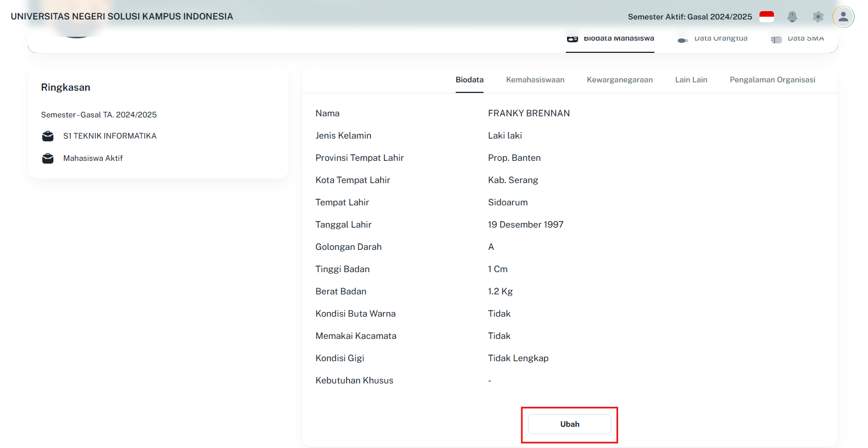The height and width of the screenshot is (448, 868).
Task: Click the book icon beside Data SMA
Action: 776,38
